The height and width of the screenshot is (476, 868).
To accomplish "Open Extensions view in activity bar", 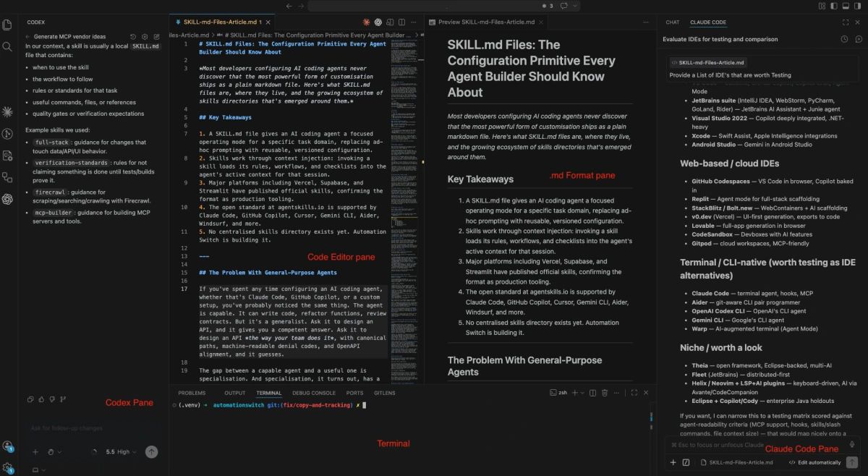I will click(7, 178).
